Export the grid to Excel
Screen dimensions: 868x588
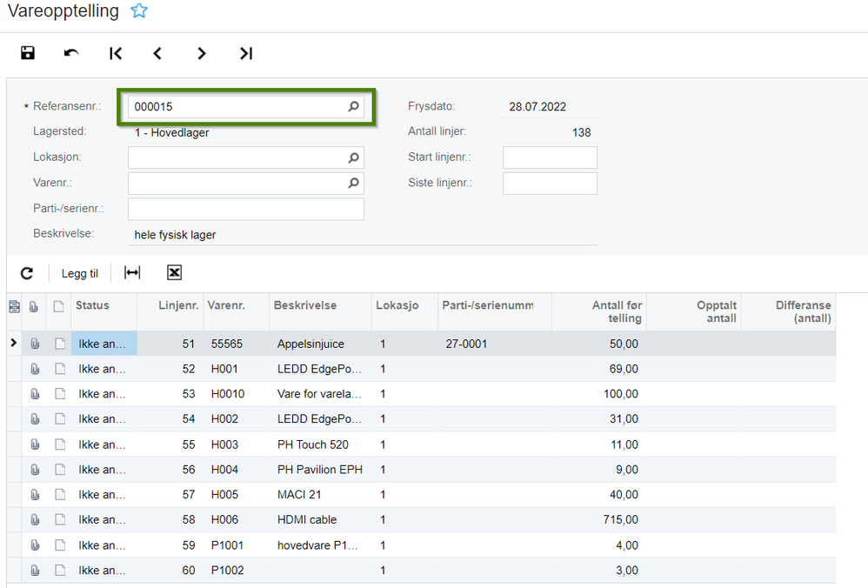174,272
